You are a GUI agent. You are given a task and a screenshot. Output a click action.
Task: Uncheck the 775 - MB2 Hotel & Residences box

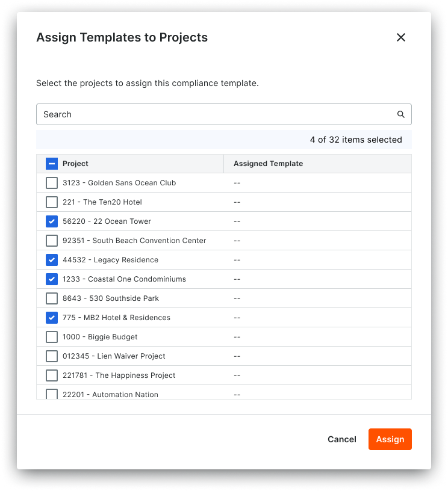(x=52, y=318)
